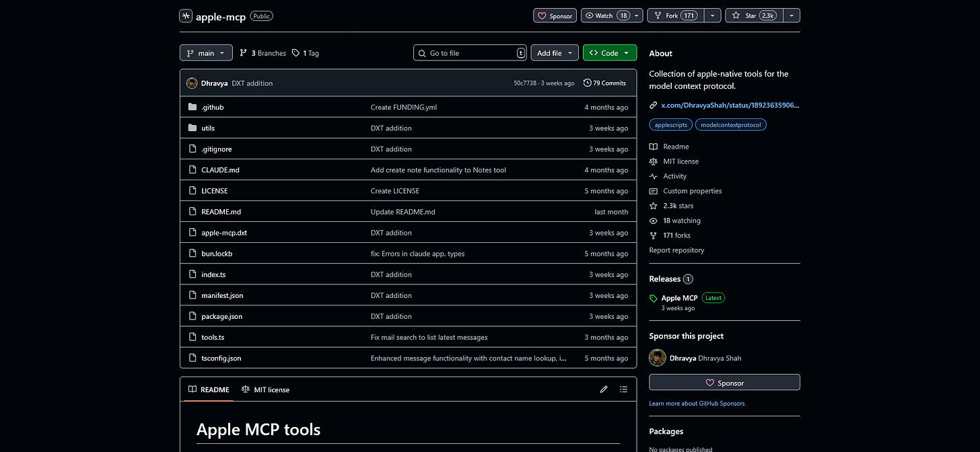Open commit hash 50c7738
Viewport: 980px width, 452px height.
(x=525, y=83)
